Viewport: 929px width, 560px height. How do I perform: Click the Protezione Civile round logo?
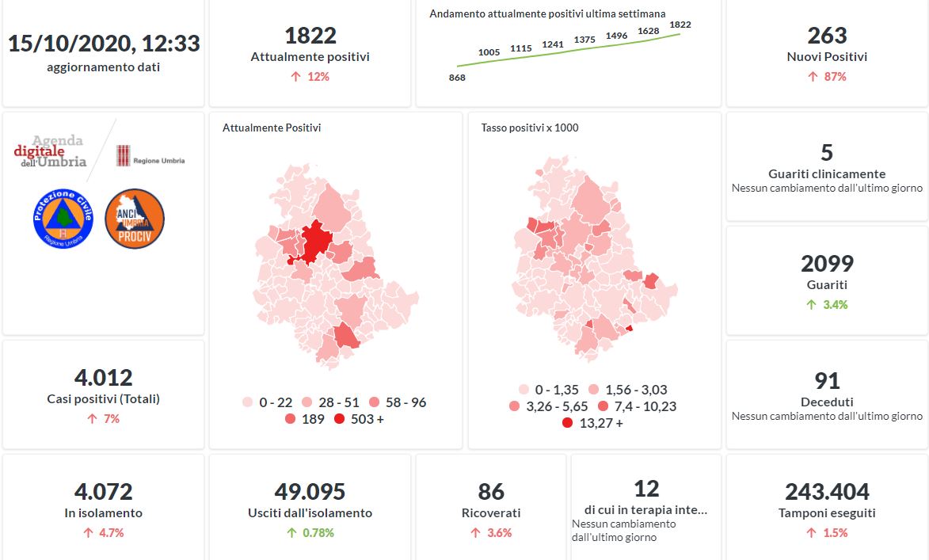pyautogui.click(x=63, y=219)
